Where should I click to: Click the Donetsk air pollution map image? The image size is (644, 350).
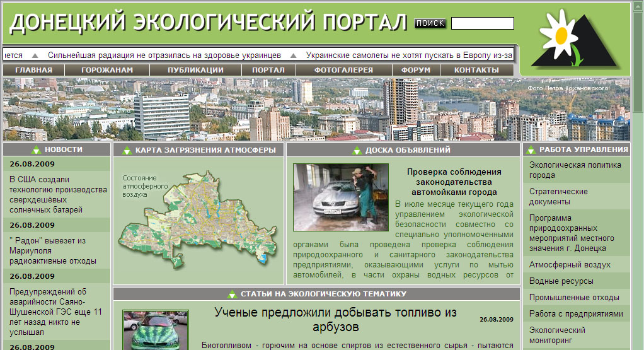click(198, 220)
